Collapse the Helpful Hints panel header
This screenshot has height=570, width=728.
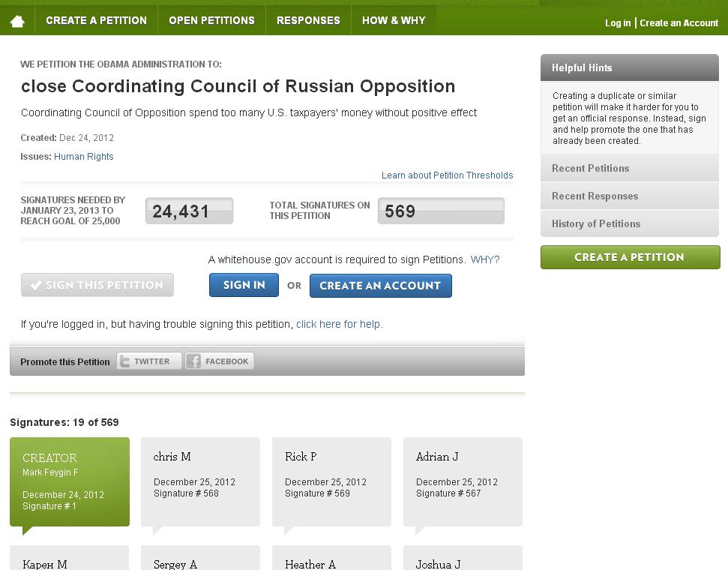click(x=630, y=67)
